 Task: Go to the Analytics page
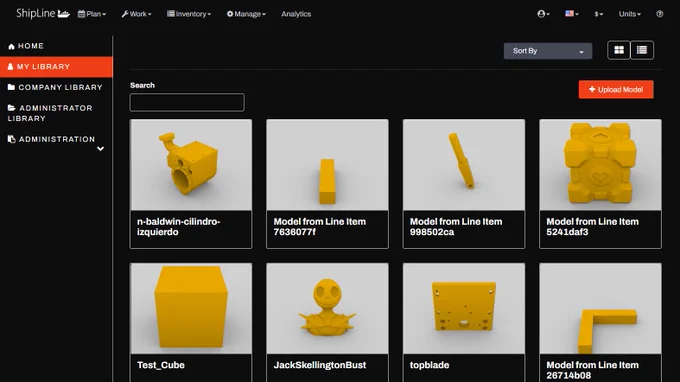tap(296, 14)
